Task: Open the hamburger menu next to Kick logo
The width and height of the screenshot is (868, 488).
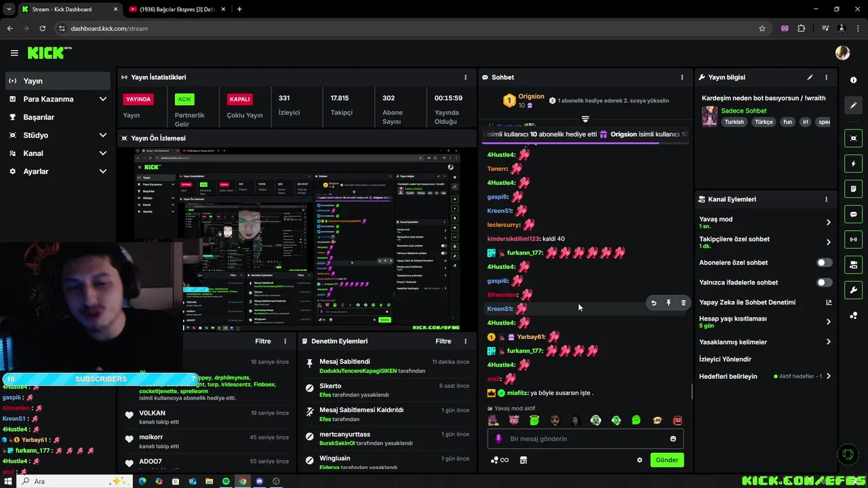Action: coord(14,53)
